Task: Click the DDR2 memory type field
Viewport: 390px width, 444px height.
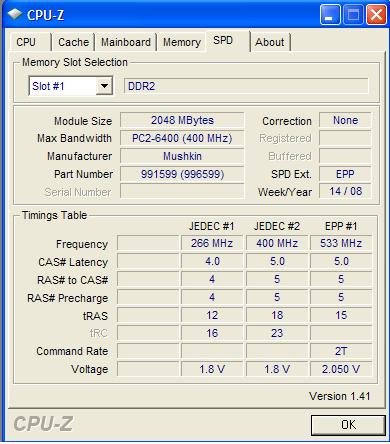Action: 246,86
